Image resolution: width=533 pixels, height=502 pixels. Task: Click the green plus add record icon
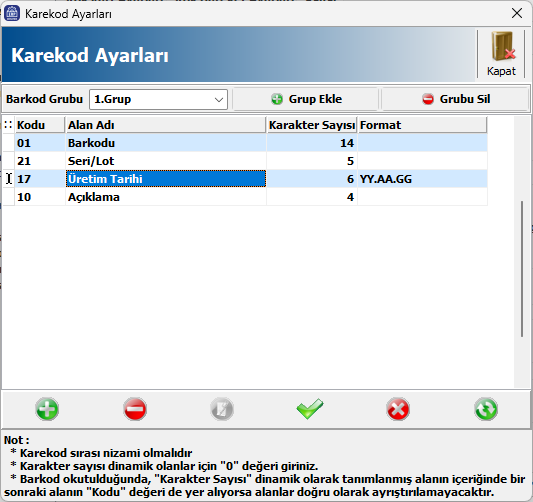[x=47, y=409]
